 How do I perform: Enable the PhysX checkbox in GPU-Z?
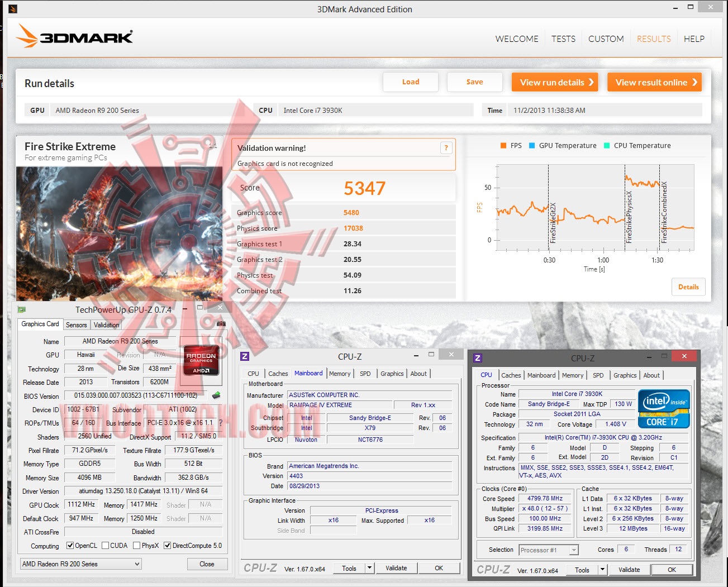[136, 546]
